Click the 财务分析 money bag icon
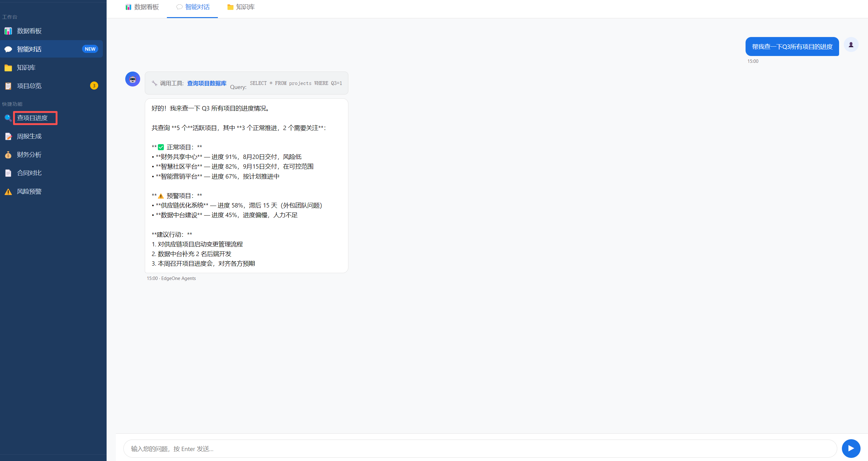Image resolution: width=868 pixels, height=461 pixels. 8,155
